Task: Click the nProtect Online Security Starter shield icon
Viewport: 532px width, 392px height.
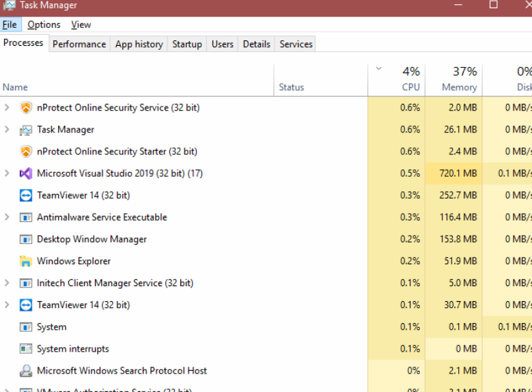Action: [26, 152]
